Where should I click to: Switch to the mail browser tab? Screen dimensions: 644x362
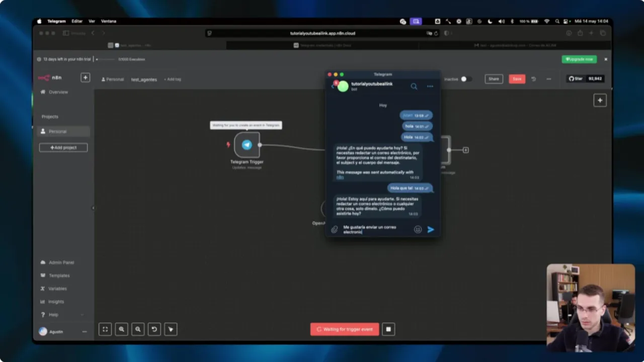515,45
